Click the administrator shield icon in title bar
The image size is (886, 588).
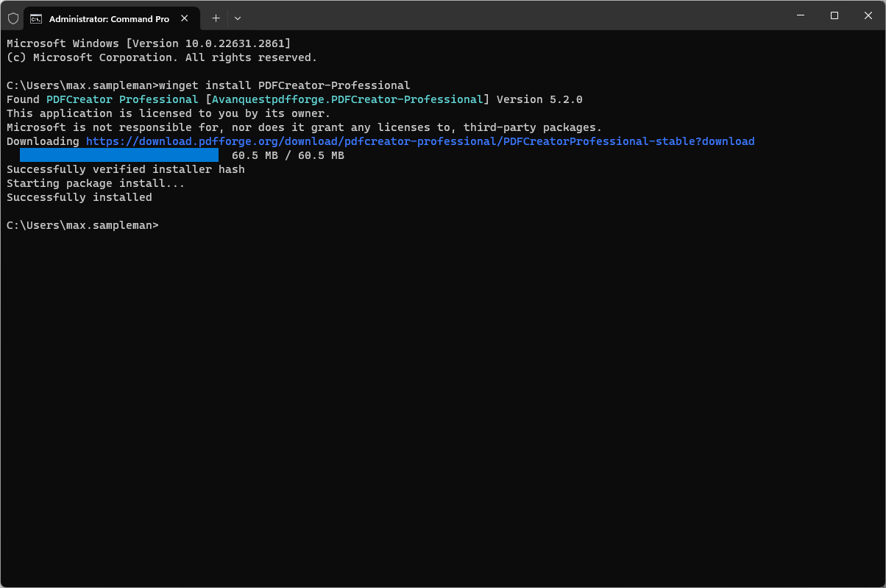pyautogui.click(x=13, y=18)
